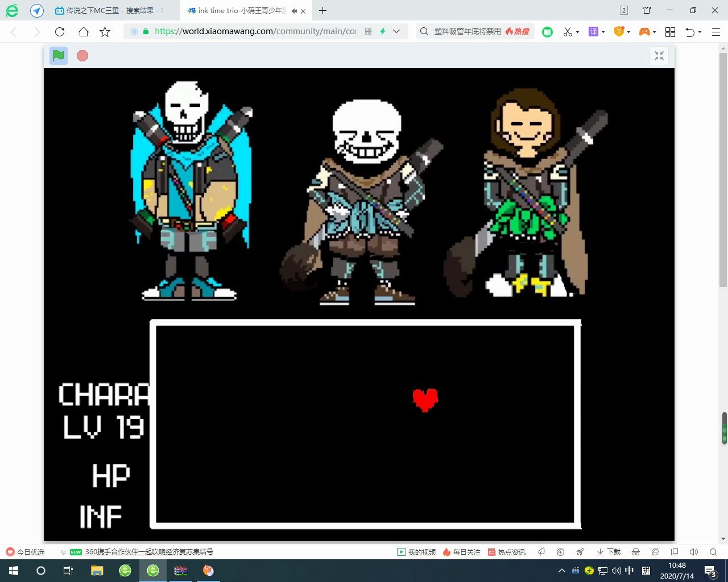Image resolution: width=728 pixels, height=582 pixels.
Task: Open WinRAR from the taskbar
Action: click(181, 571)
